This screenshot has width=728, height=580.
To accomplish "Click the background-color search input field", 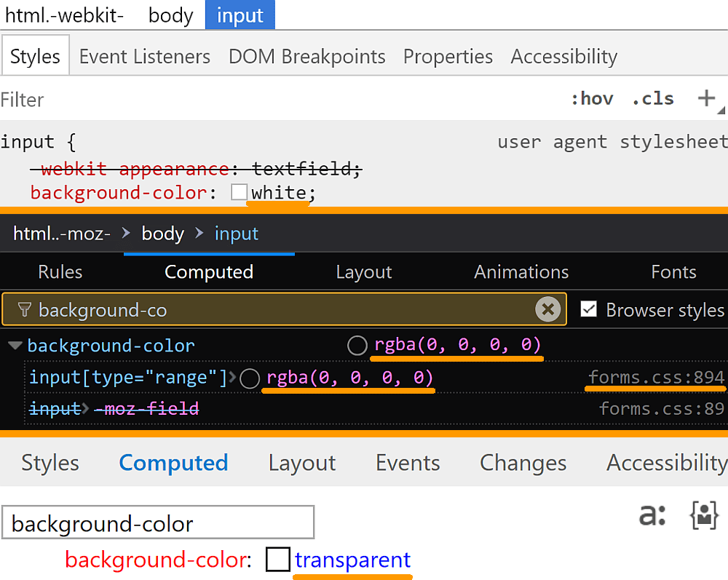I will click(157, 523).
